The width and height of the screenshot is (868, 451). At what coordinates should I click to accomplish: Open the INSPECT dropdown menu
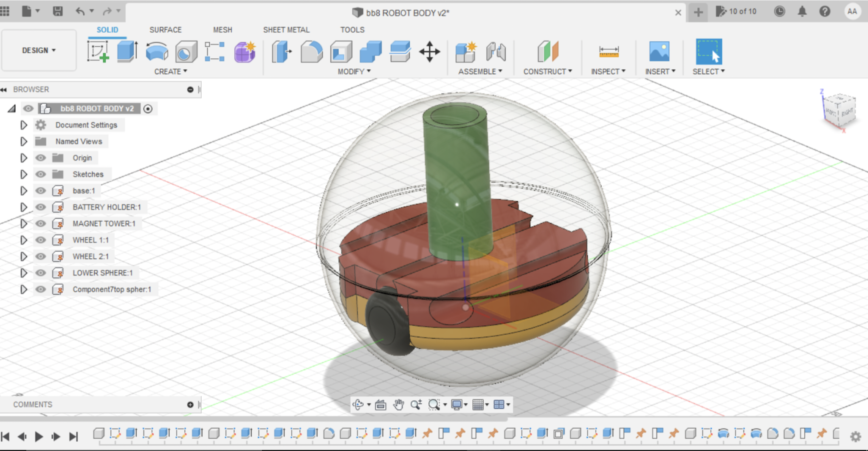608,71
